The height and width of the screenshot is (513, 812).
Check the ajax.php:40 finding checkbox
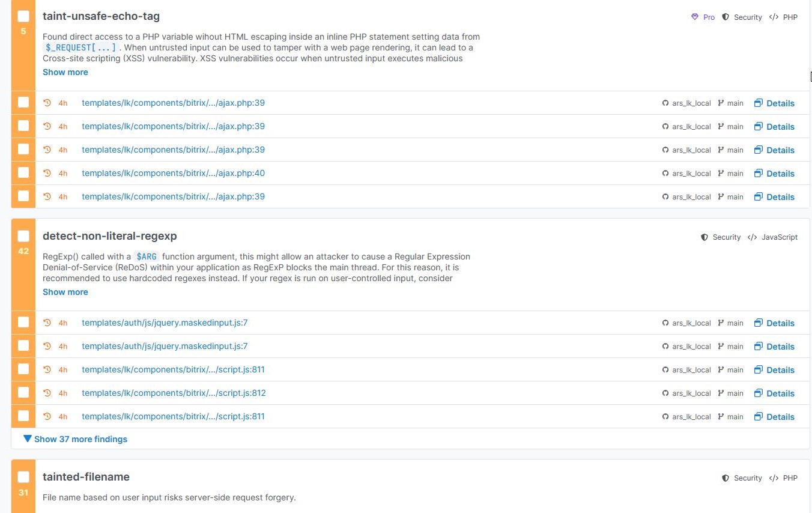[x=23, y=172]
